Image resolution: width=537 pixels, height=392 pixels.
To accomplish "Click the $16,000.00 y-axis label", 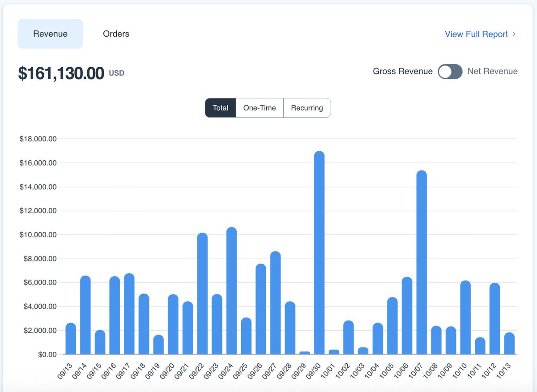I will tap(38, 163).
